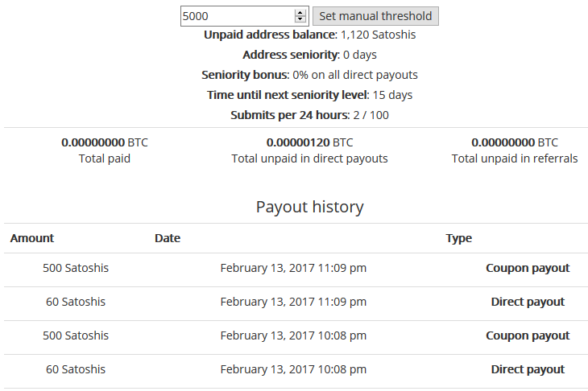Viewport: 588px width, 391px height.
Task: Click Coupon payout in the 10:08 pm row
Action: [527, 335]
